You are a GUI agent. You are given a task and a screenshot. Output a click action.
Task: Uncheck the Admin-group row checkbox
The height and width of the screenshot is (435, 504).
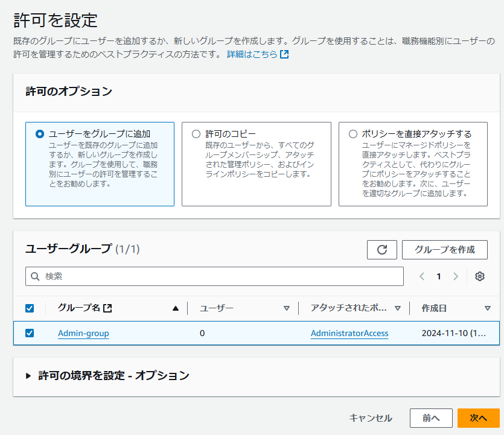(x=30, y=333)
